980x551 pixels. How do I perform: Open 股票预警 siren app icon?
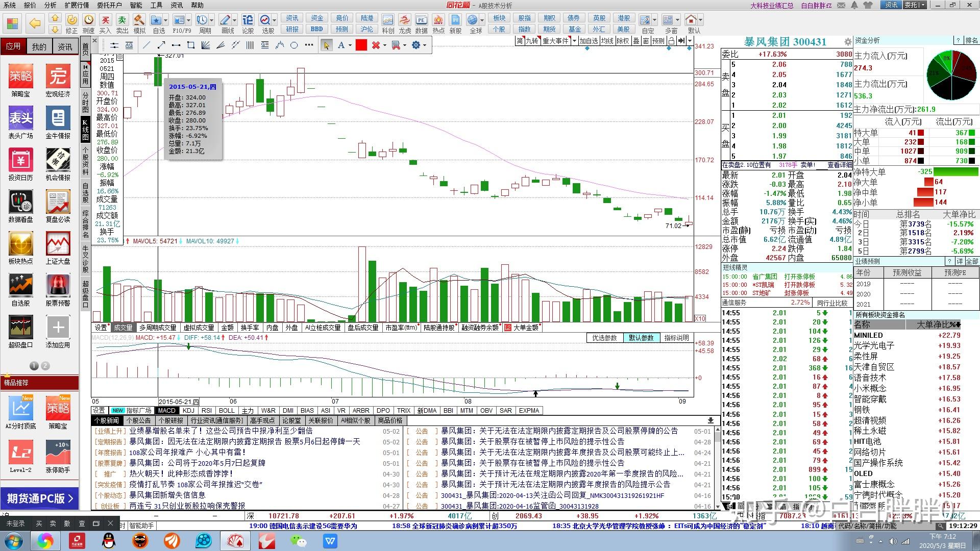tap(58, 290)
